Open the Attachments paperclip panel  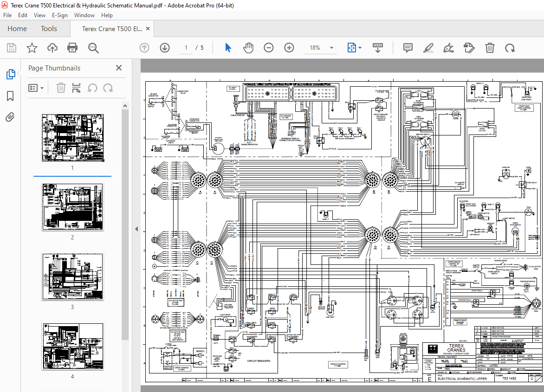point(10,117)
